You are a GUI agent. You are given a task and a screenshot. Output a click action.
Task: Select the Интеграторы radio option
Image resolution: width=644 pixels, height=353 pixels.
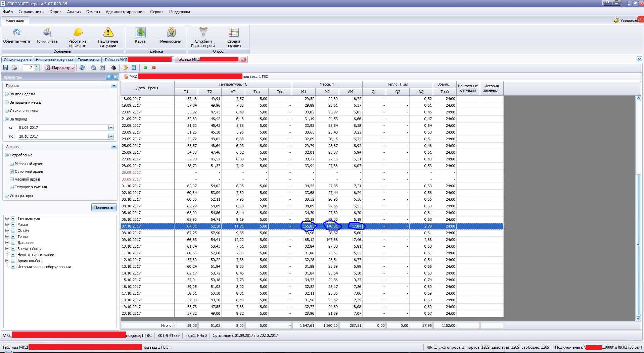pos(7,196)
